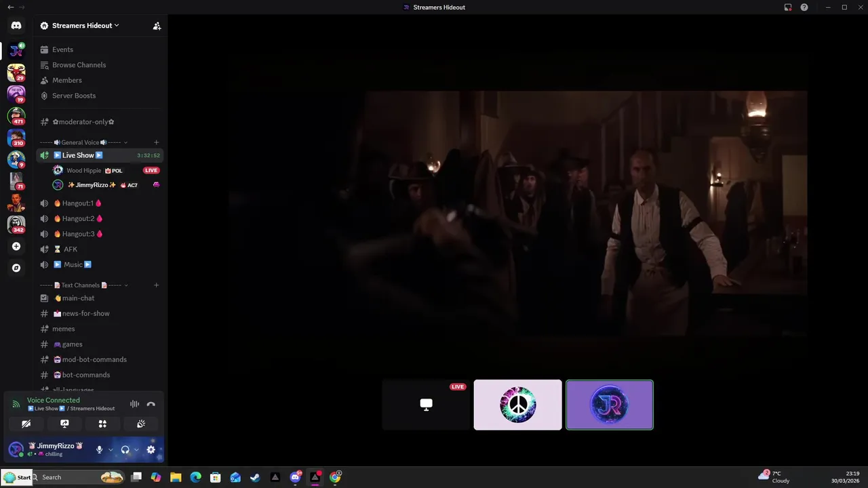
Task: Click the main stream video area
Action: pos(518,215)
